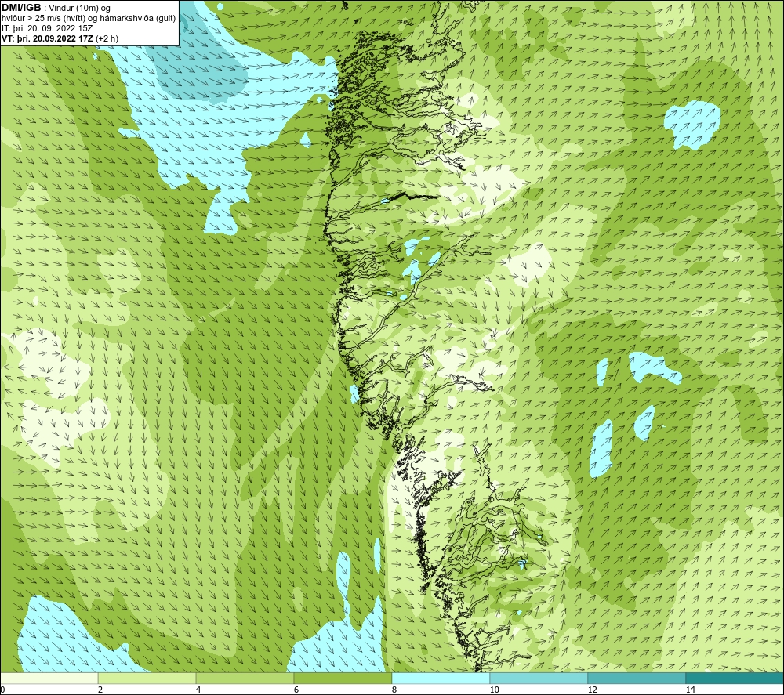
Task: Click the DMI/IGB title text
Action: click(x=21, y=8)
